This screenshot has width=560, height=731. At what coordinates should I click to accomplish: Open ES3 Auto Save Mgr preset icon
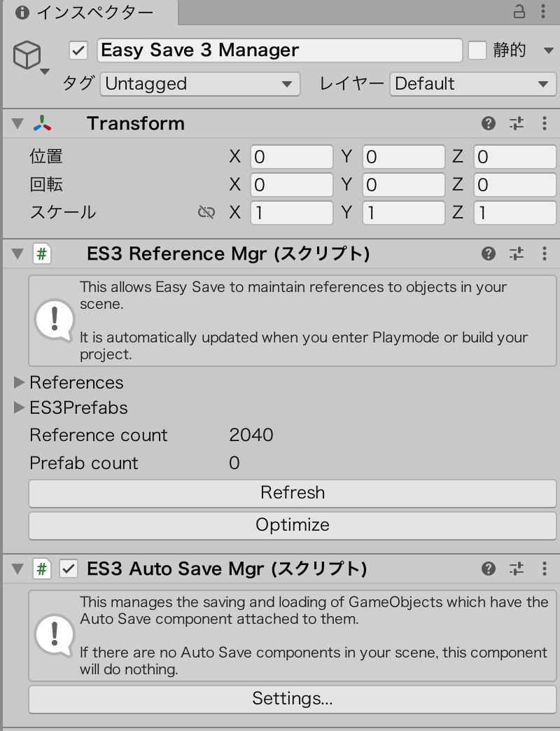pyautogui.click(x=517, y=569)
